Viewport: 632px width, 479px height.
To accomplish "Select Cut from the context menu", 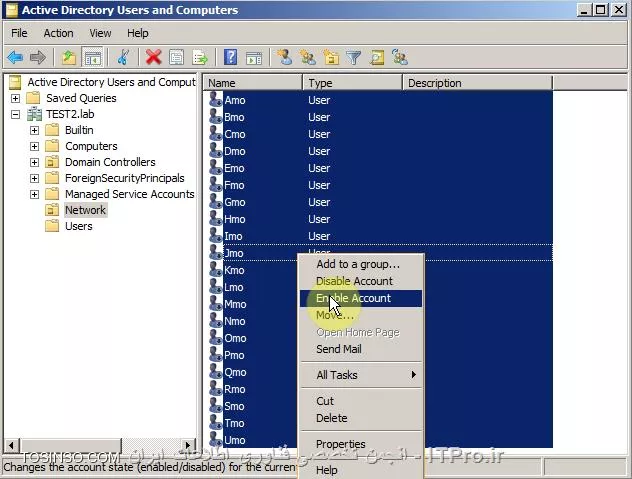I will (x=361, y=401).
